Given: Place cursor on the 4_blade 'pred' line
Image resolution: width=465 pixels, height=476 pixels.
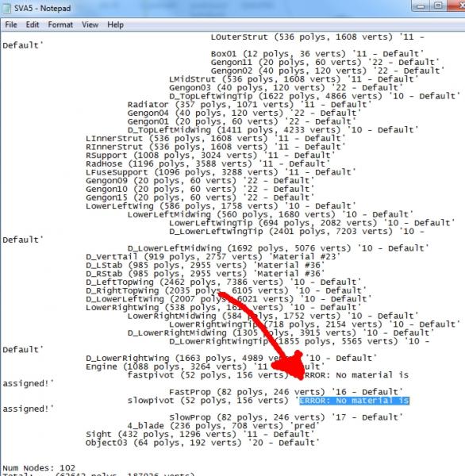Looking at the screenshot, I should (223, 426).
